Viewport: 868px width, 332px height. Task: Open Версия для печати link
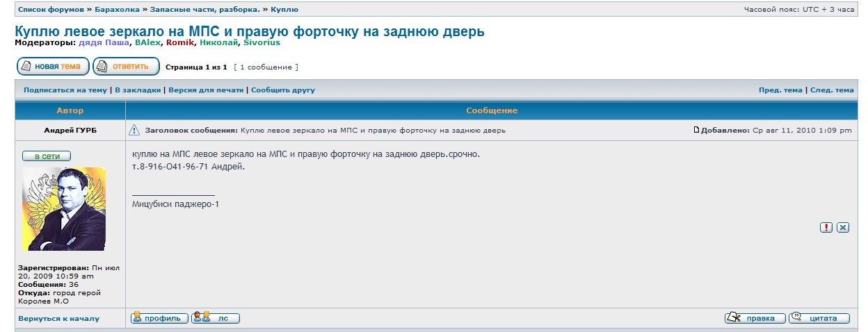[x=206, y=90]
